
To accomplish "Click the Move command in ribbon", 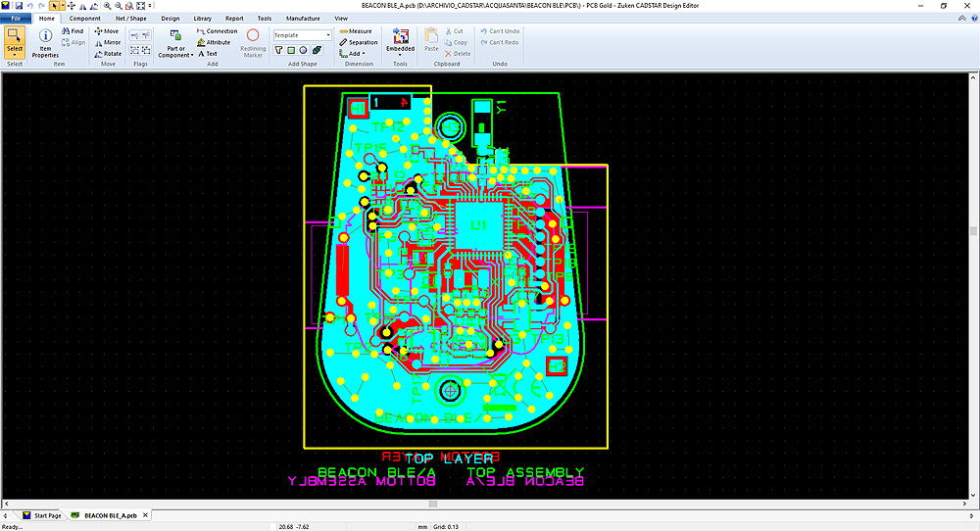I will point(106,31).
